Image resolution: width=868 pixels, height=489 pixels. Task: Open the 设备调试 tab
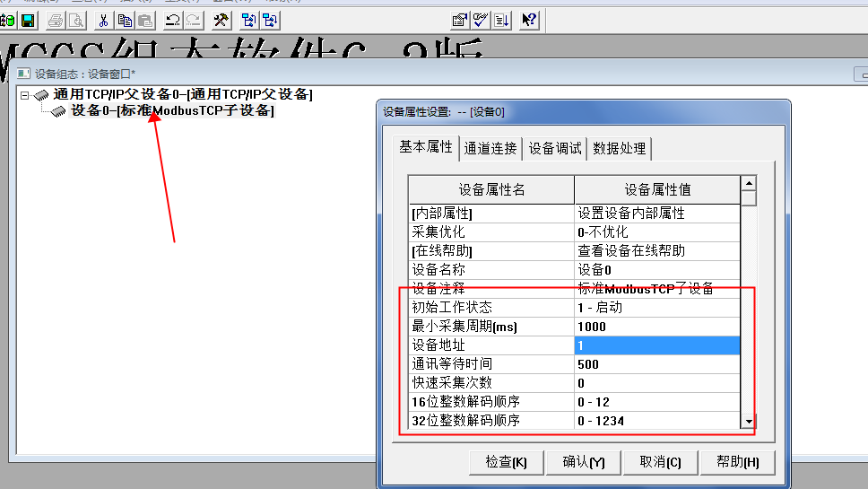click(555, 149)
